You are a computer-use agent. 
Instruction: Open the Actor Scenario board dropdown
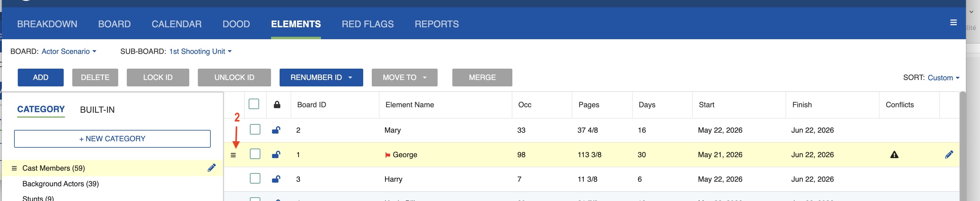pyautogui.click(x=69, y=51)
